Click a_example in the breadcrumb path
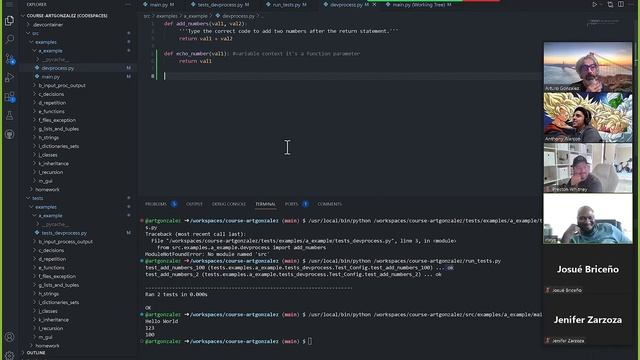Image resolution: width=640 pixels, height=360 pixels. point(196,16)
